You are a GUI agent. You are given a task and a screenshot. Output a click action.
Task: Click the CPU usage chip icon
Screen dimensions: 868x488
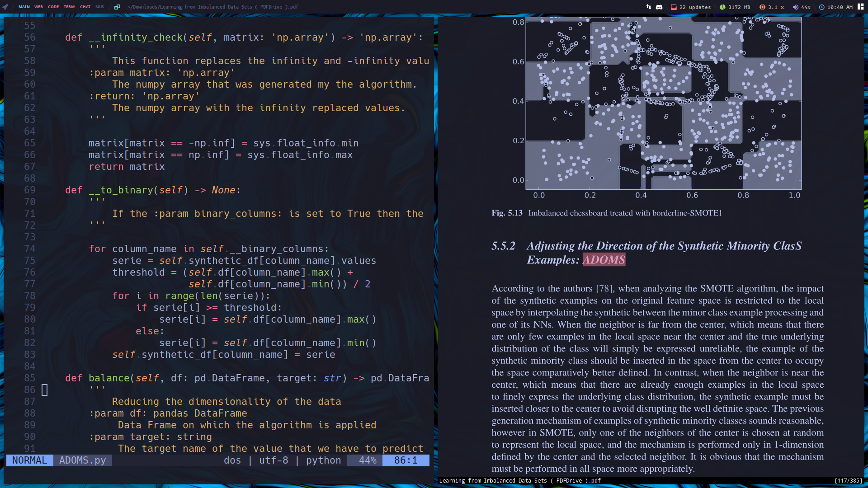(x=762, y=7)
